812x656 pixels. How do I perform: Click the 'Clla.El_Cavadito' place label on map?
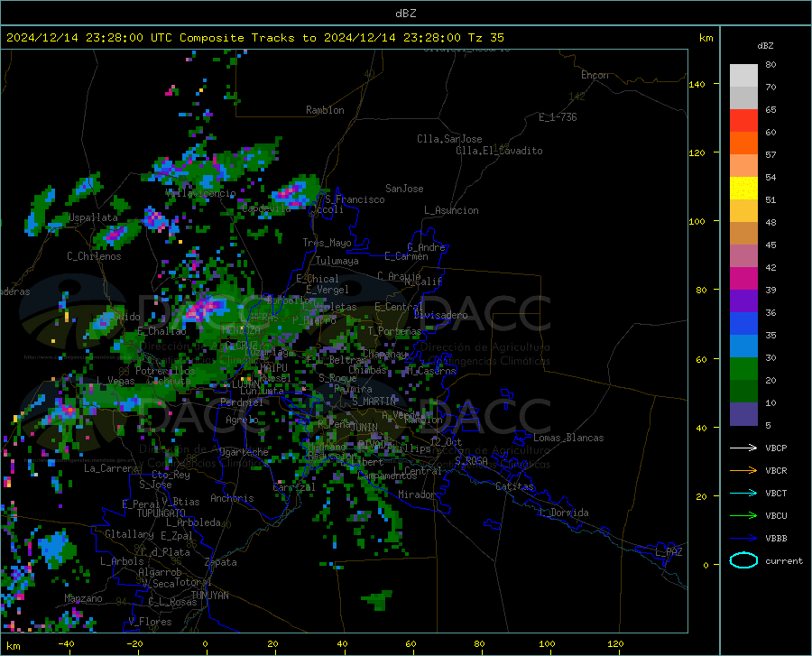499,151
